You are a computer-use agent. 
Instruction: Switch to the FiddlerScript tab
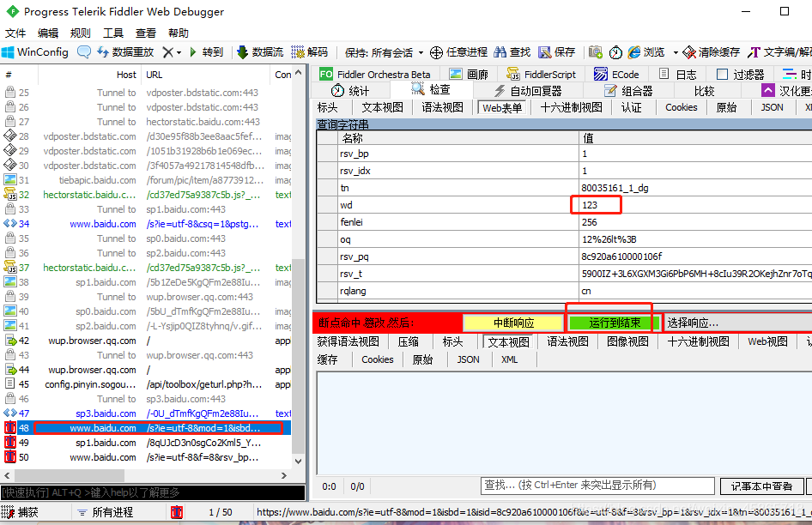541,75
